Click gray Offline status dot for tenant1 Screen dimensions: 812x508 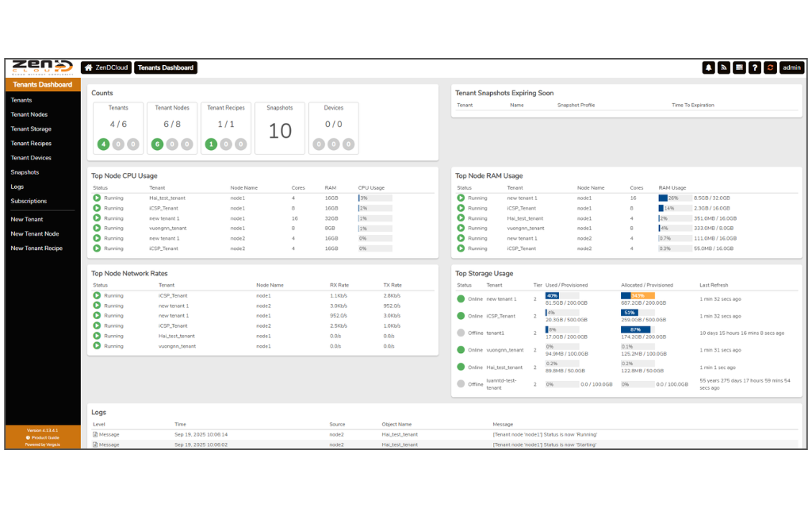(460, 333)
